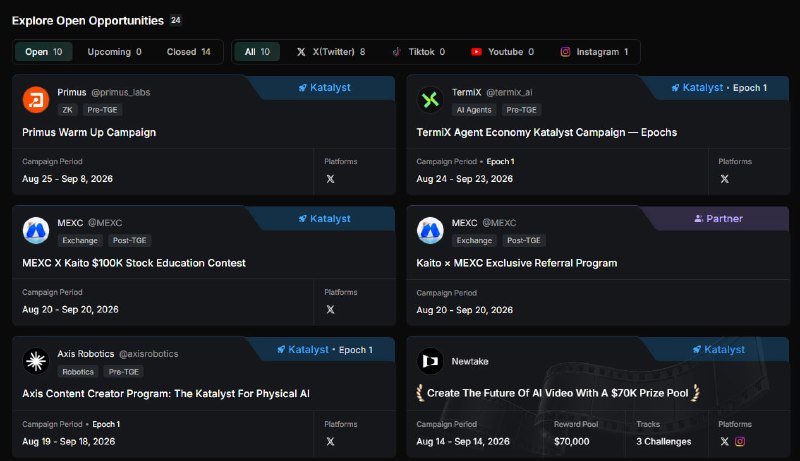
Task: Click the MEXC logo in Referral Program card
Action: click(x=430, y=230)
